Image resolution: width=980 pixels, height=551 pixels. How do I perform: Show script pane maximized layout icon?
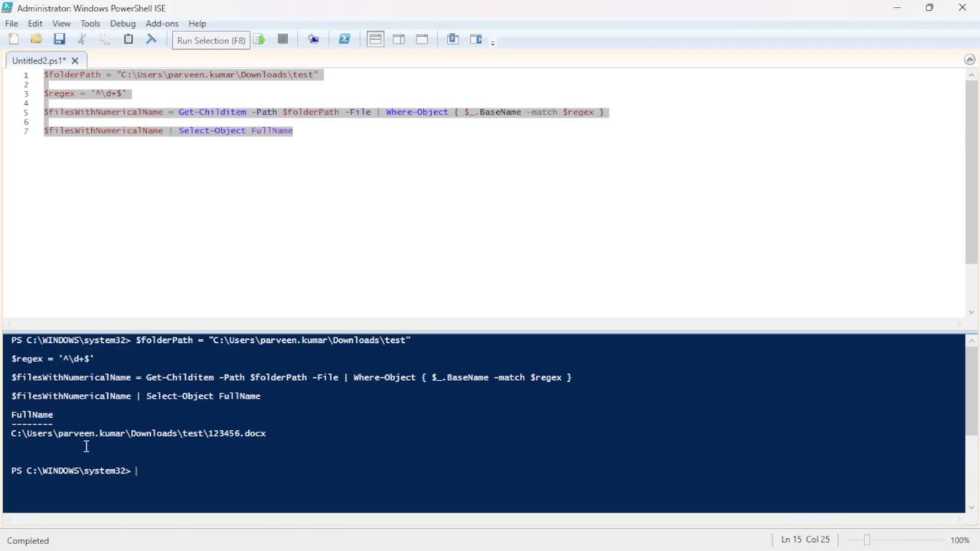click(422, 39)
